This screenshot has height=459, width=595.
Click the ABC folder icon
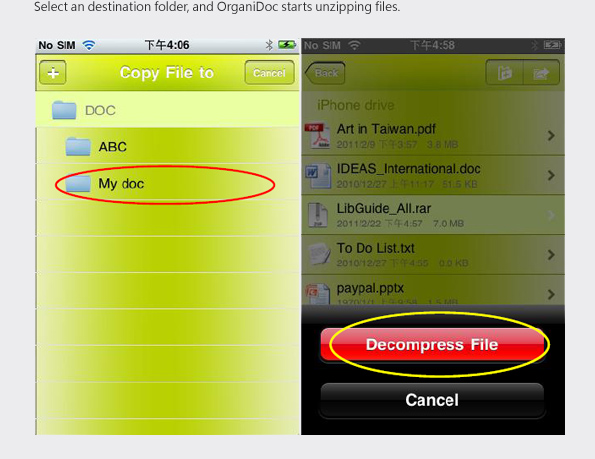[78, 147]
